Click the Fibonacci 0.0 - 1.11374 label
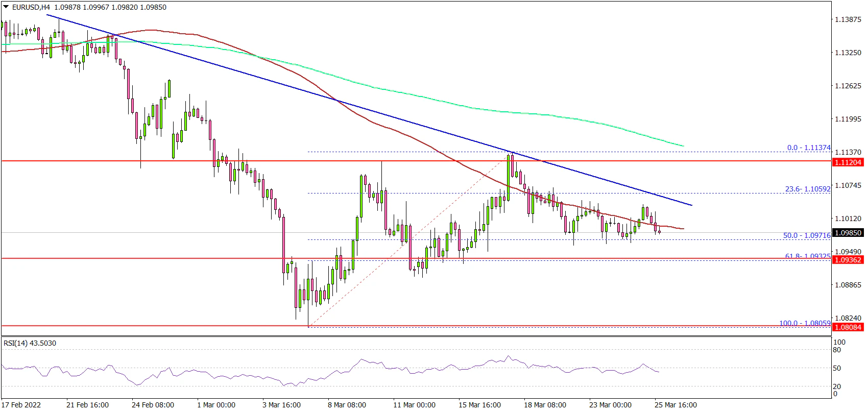The width and height of the screenshot is (868, 412). coord(809,148)
